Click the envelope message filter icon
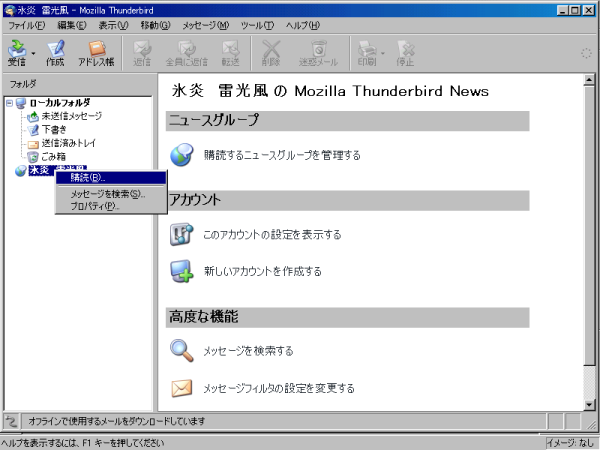The height and width of the screenshot is (450, 600). coord(181,388)
